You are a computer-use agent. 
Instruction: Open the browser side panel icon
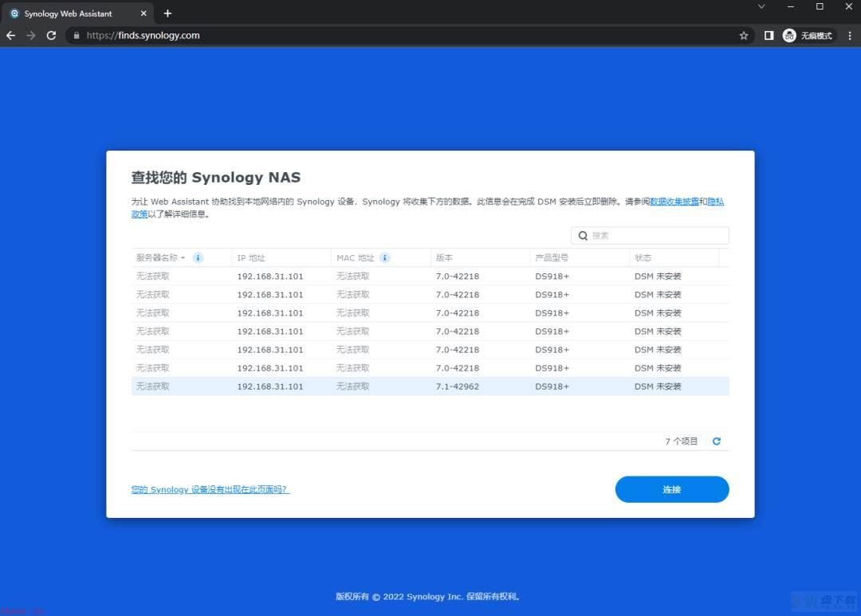(x=769, y=36)
